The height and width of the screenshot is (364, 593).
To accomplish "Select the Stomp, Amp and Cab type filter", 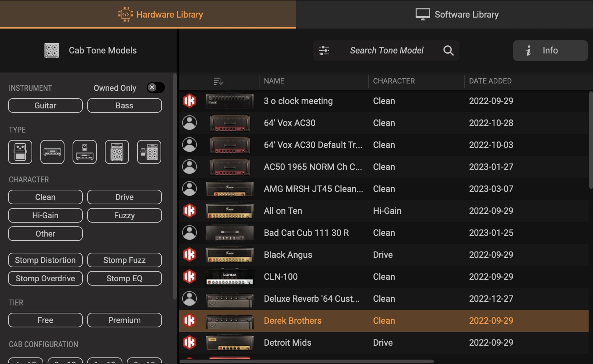I will click(149, 152).
